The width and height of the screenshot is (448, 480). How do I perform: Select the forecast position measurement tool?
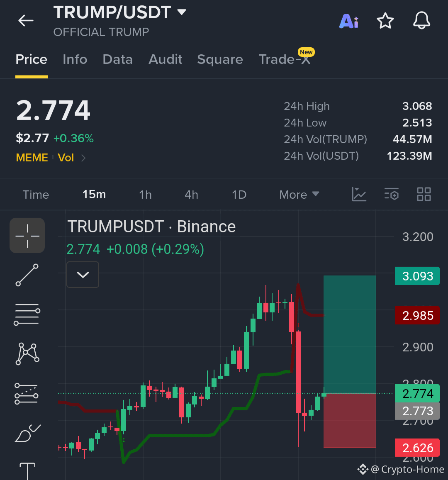pos(27,394)
